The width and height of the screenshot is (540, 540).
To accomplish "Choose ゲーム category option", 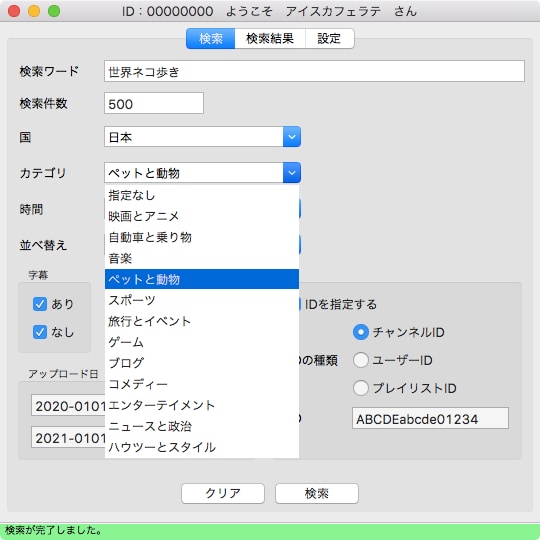I will pos(202,342).
